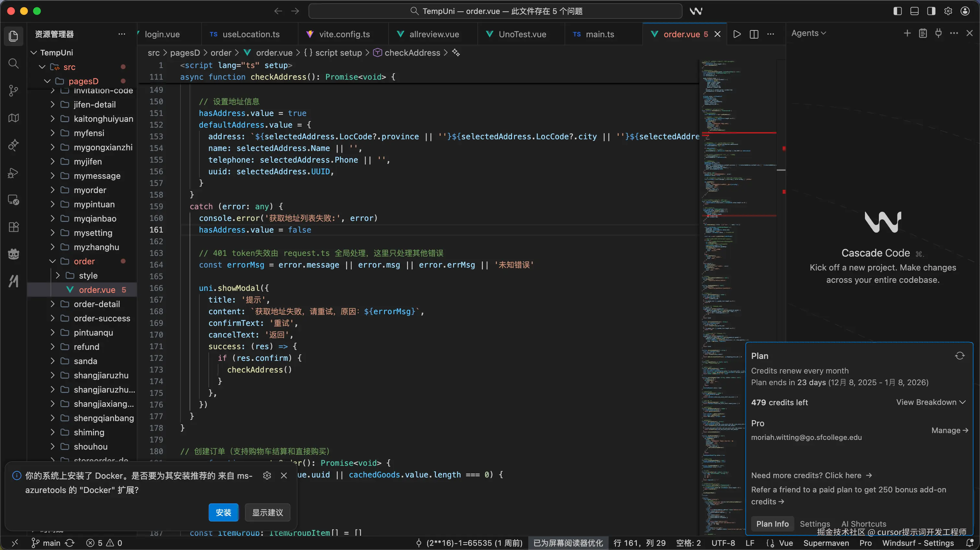The image size is (980, 550).
Task: Start a new Cascade conversation with plus icon
Action: tap(907, 33)
